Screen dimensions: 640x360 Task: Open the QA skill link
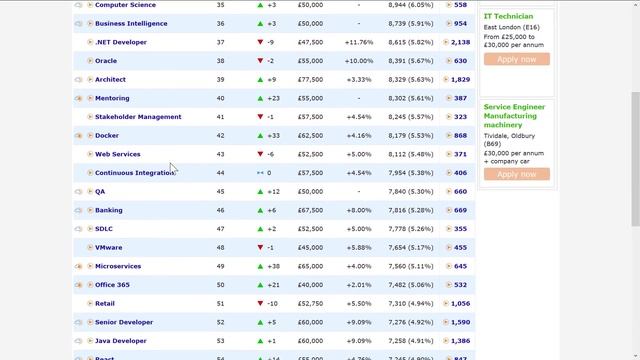point(100,191)
